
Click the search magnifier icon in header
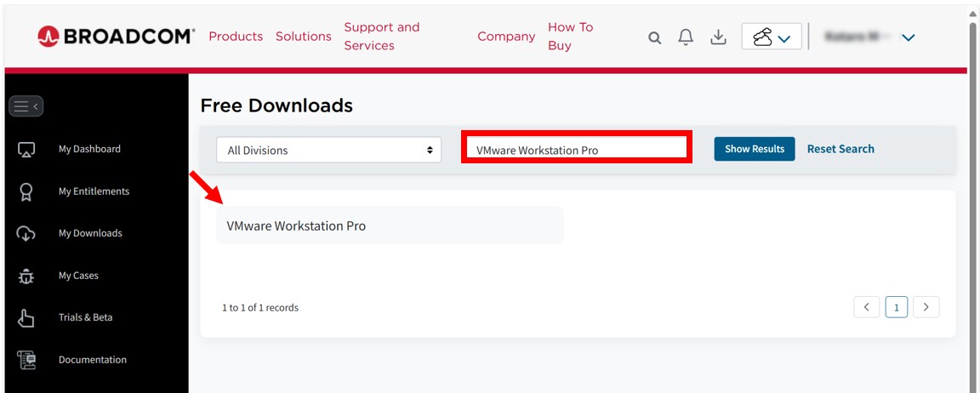click(654, 38)
